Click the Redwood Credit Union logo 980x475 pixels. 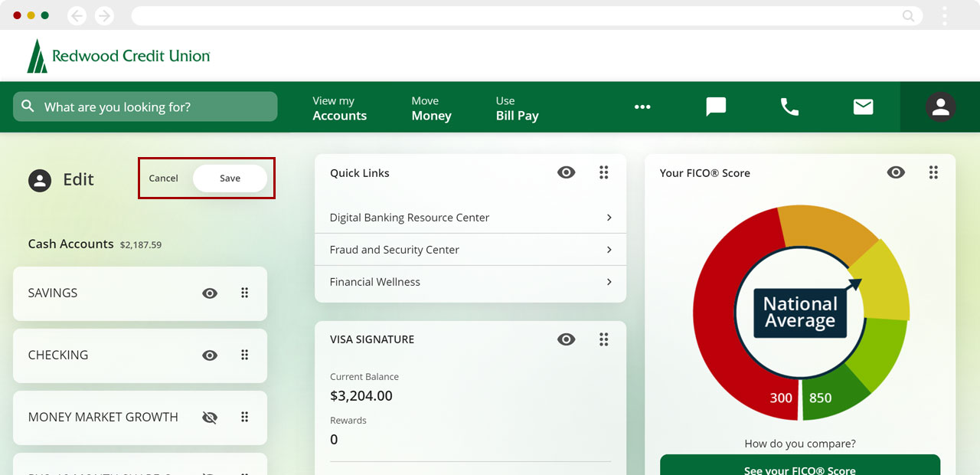[119, 56]
